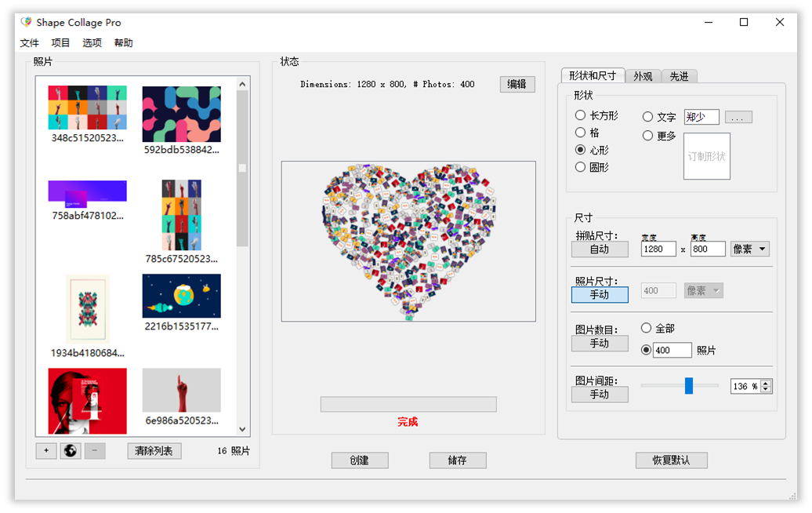Viewport: 812px width, 513px height.
Task: Click the add photo plus button
Action: pos(46,451)
